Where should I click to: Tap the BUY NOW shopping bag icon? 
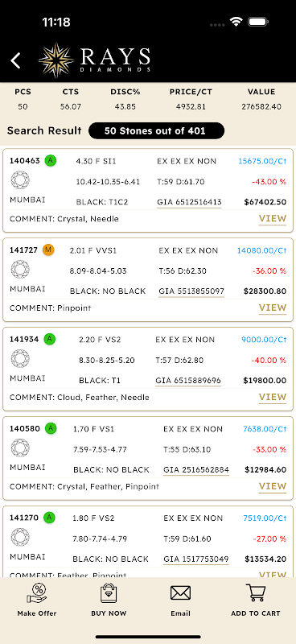click(109, 593)
